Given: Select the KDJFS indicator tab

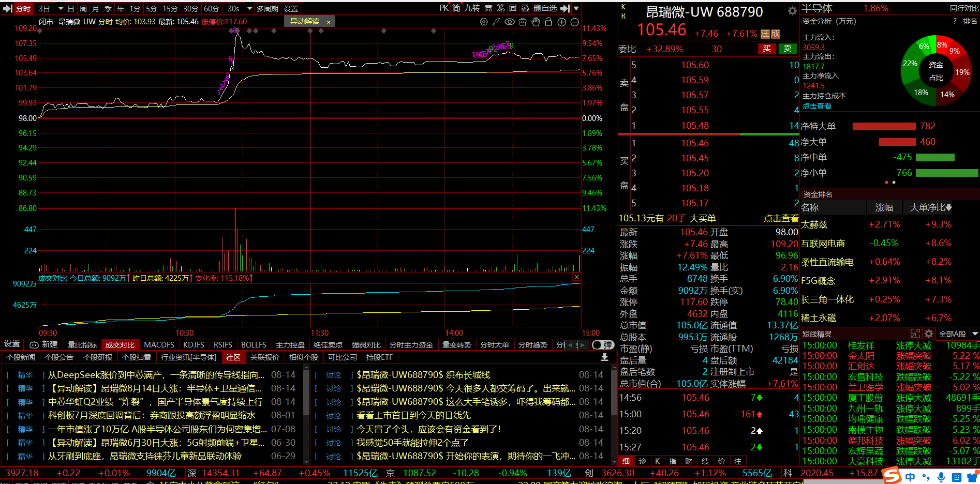Looking at the screenshot, I should [x=194, y=344].
